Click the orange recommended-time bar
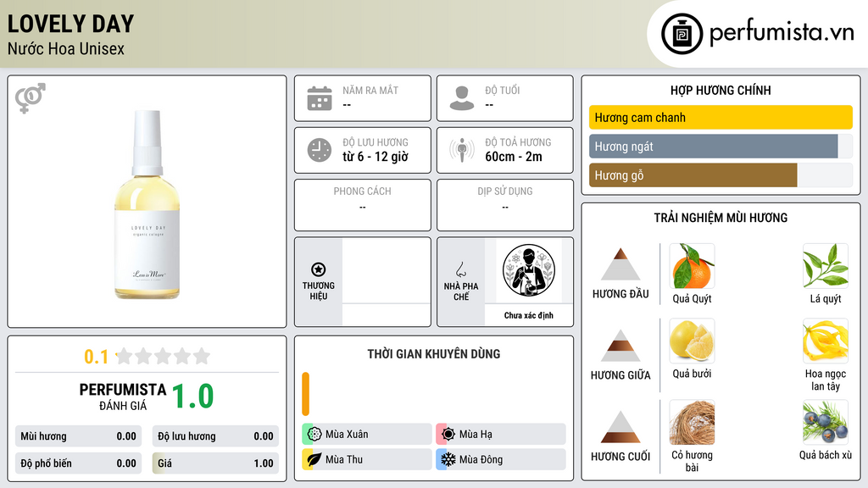 (305, 394)
